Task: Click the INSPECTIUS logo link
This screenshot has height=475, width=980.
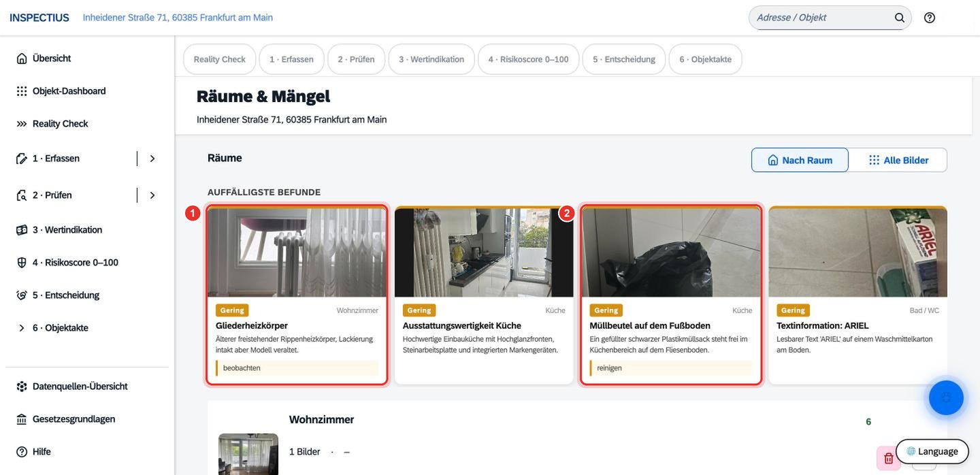Action: tap(39, 18)
